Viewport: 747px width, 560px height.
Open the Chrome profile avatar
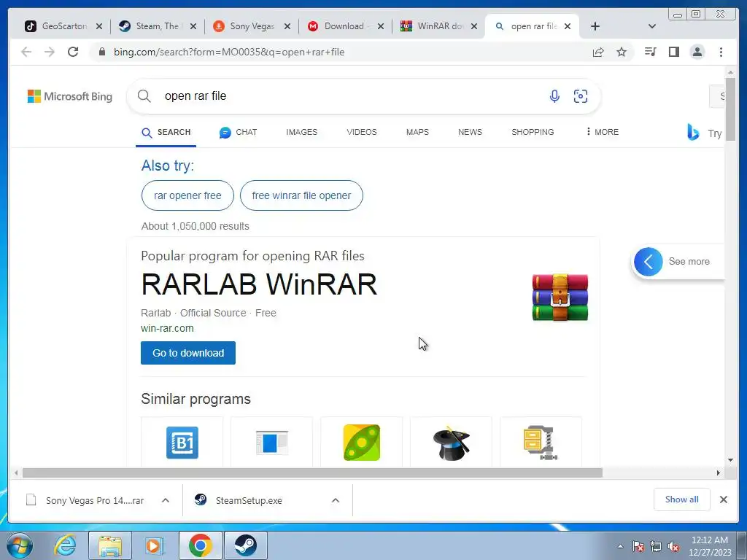(x=697, y=52)
